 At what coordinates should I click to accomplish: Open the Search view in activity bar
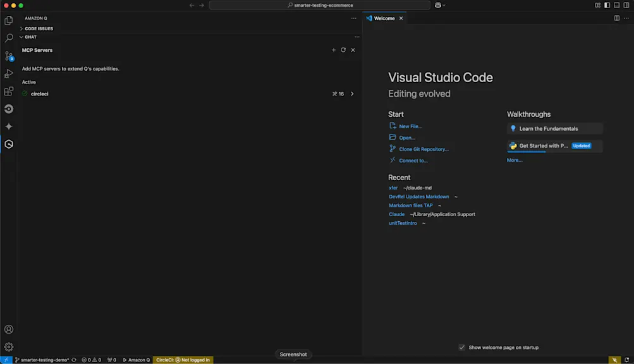pyautogui.click(x=9, y=39)
